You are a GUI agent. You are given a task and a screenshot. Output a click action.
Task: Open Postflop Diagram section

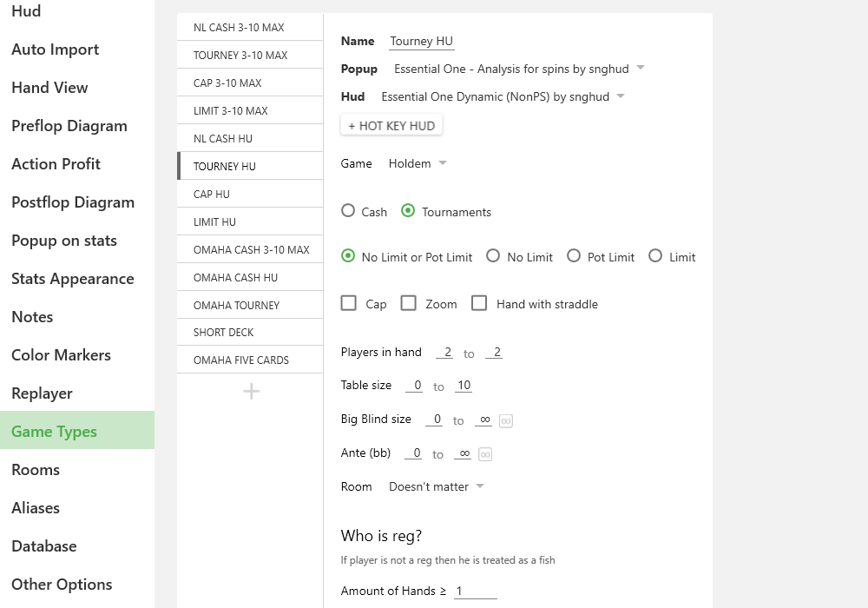[77, 202]
